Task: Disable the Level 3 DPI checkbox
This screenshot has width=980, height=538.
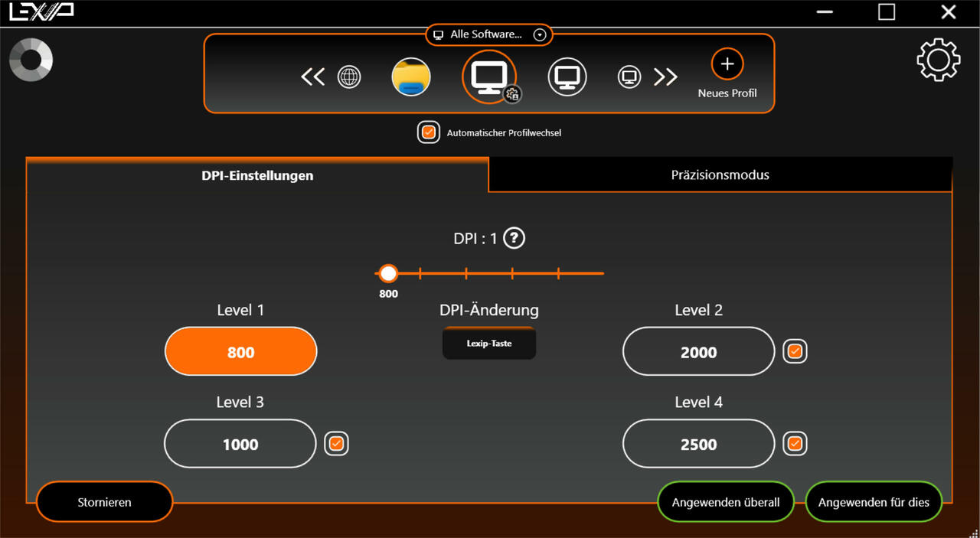Action: 337,444
